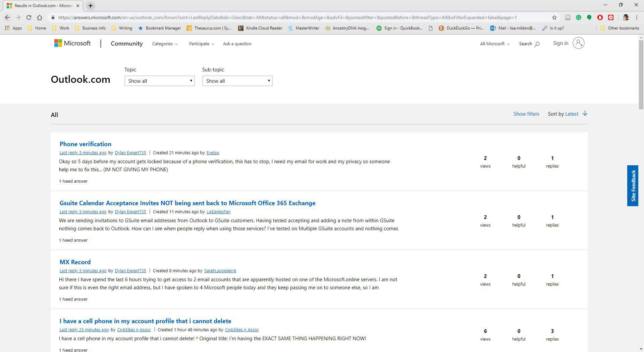Click the Microsoft logo
Image resolution: width=644 pixels, height=352 pixels.
tap(72, 43)
